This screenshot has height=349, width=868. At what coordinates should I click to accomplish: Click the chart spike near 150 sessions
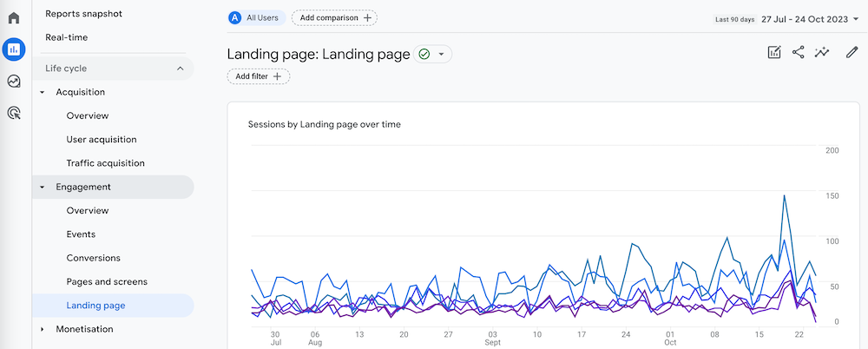coord(785,195)
